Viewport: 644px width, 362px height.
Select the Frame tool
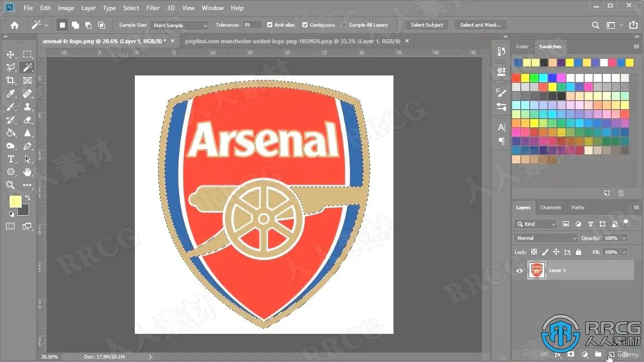click(27, 80)
